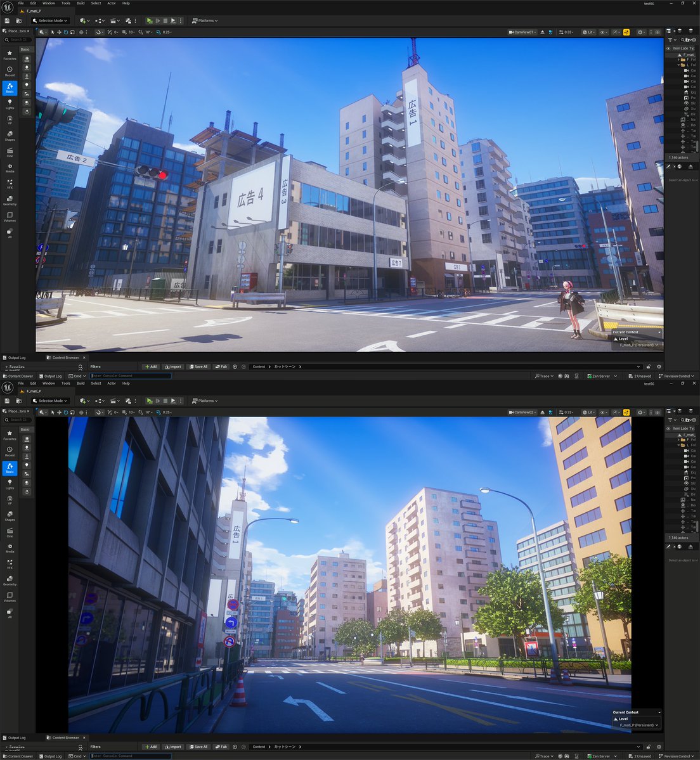700x760 pixels.
Task: Click Place Actors search field, top window
Action: [18, 40]
